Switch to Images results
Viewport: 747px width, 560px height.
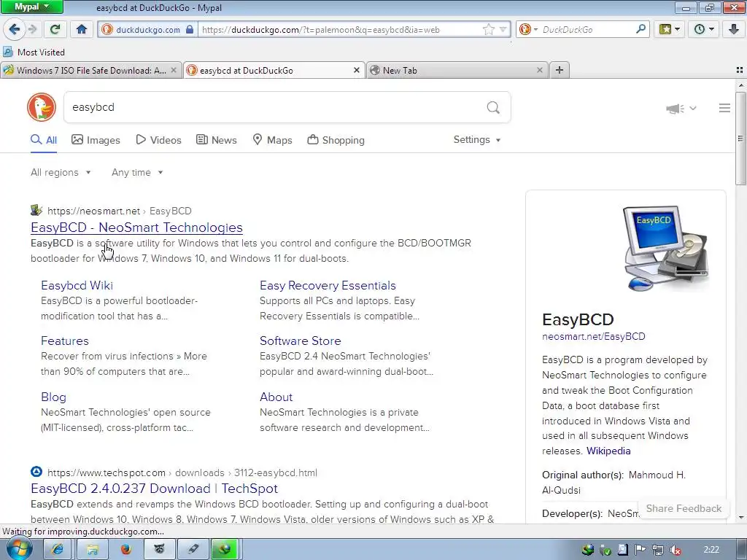click(96, 140)
